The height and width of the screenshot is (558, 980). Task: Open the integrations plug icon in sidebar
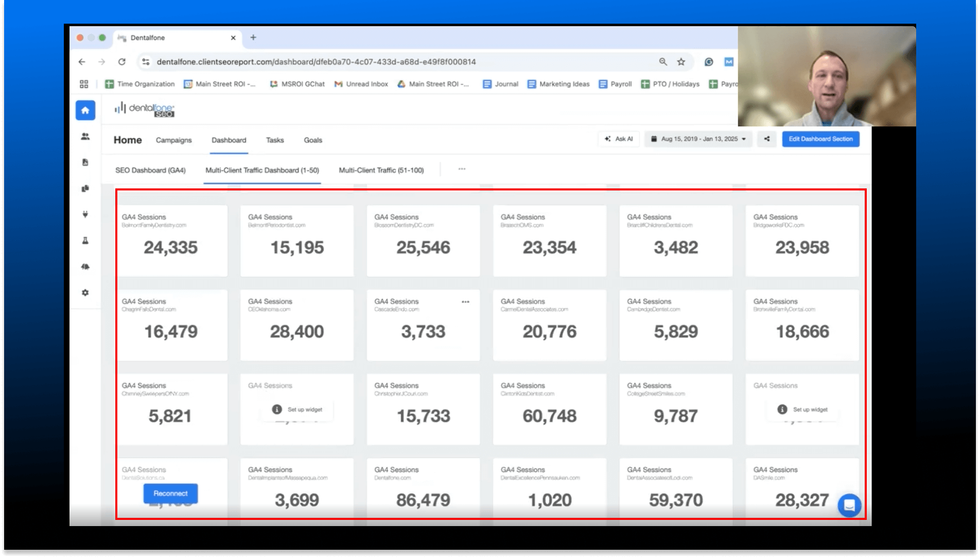(85, 215)
